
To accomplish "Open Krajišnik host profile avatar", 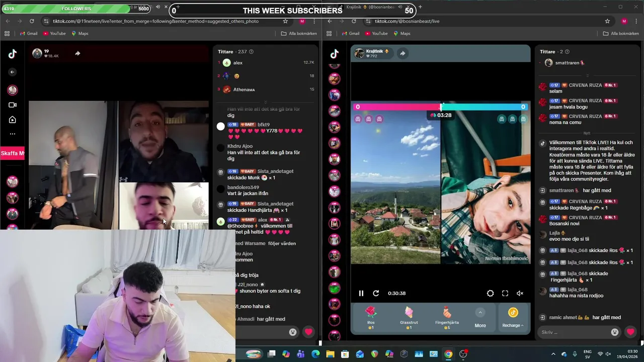I will [359, 53].
